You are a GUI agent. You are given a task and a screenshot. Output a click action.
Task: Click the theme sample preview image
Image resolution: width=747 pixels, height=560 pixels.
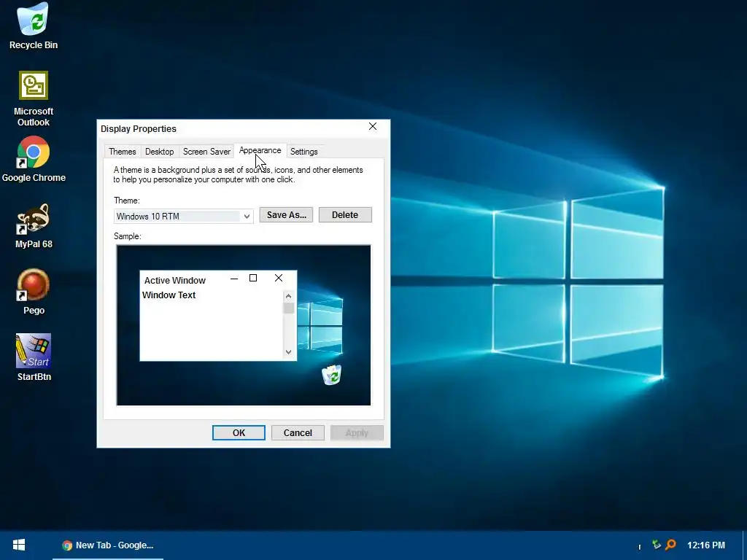[244, 325]
